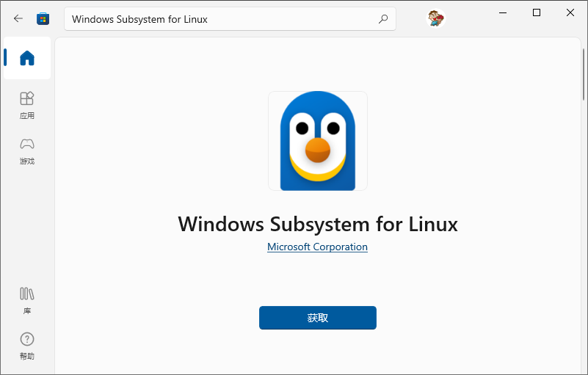Go to the Home section
The image size is (588, 375).
(x=27, y=58)
